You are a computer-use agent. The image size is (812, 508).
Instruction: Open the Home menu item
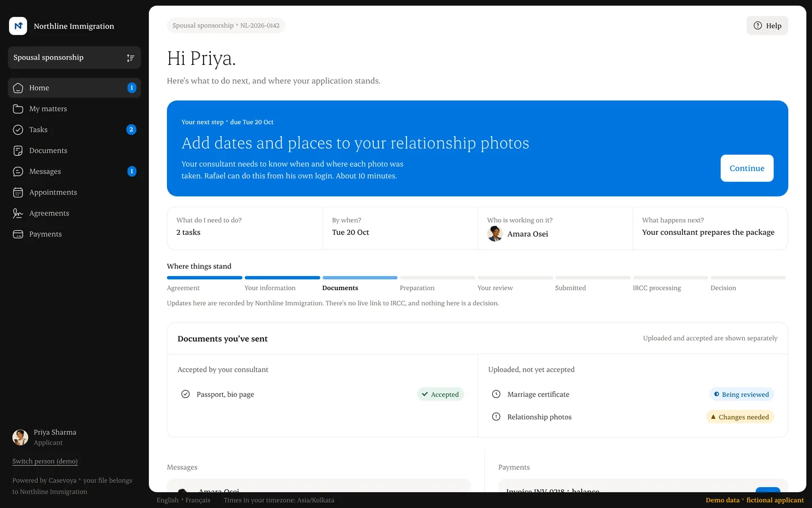74,88
